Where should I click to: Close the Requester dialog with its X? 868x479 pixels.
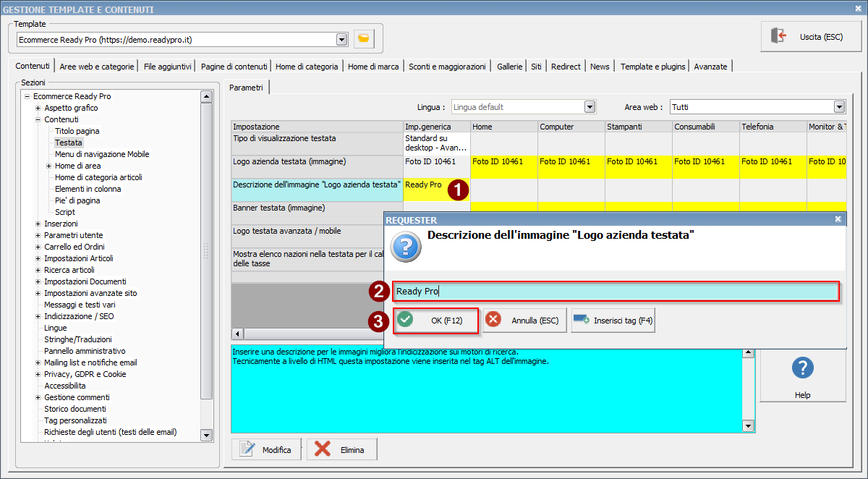pos(838,219)
